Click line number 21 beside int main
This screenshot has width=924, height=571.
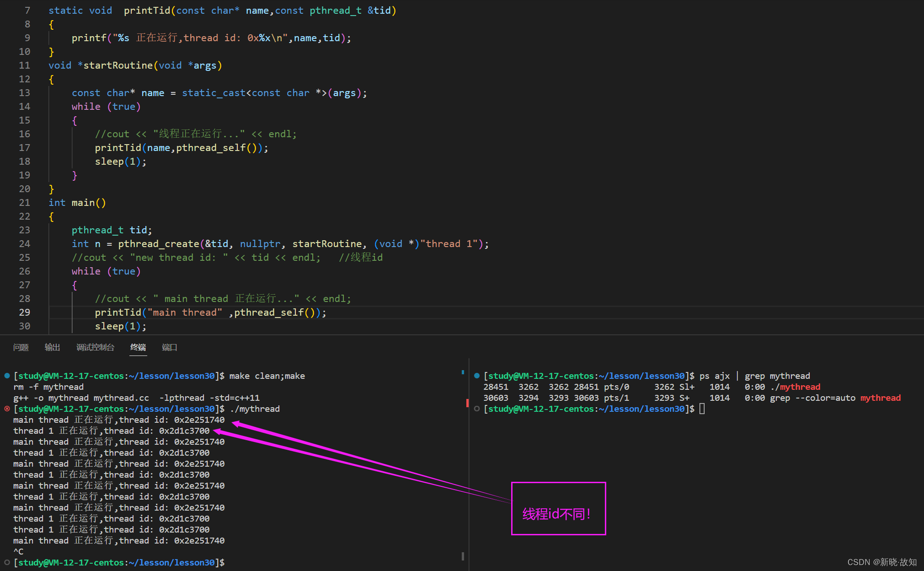tap(25, 203)
